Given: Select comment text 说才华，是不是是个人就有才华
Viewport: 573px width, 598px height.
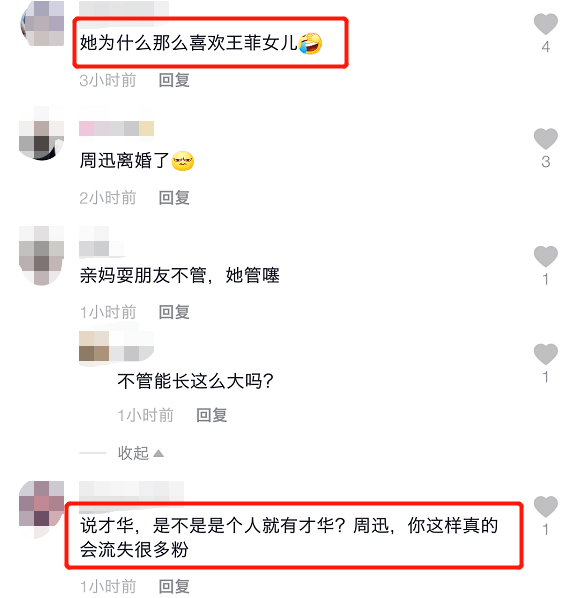Looking at the screenshot, I should [212, 526].
